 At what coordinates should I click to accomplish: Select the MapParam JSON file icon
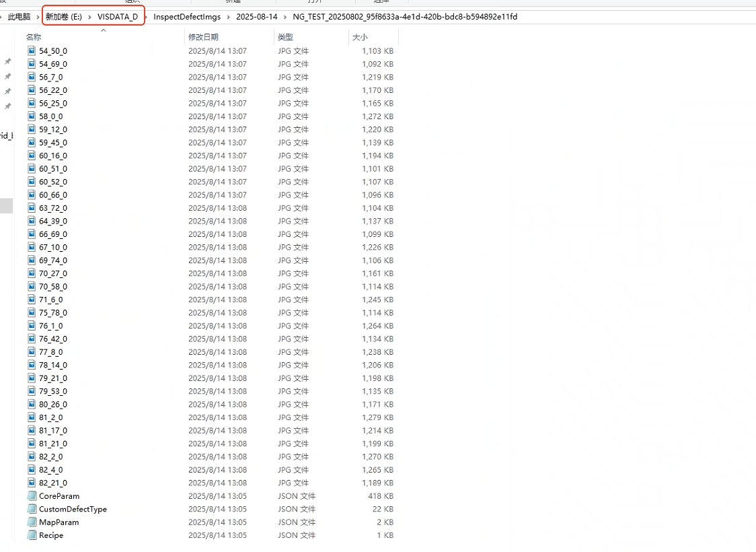coord(32,522)
